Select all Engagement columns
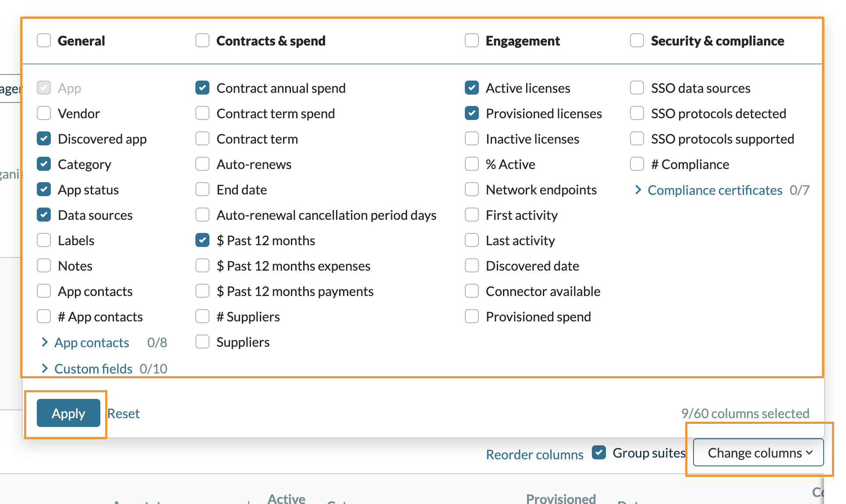 (x=471, y=40)
